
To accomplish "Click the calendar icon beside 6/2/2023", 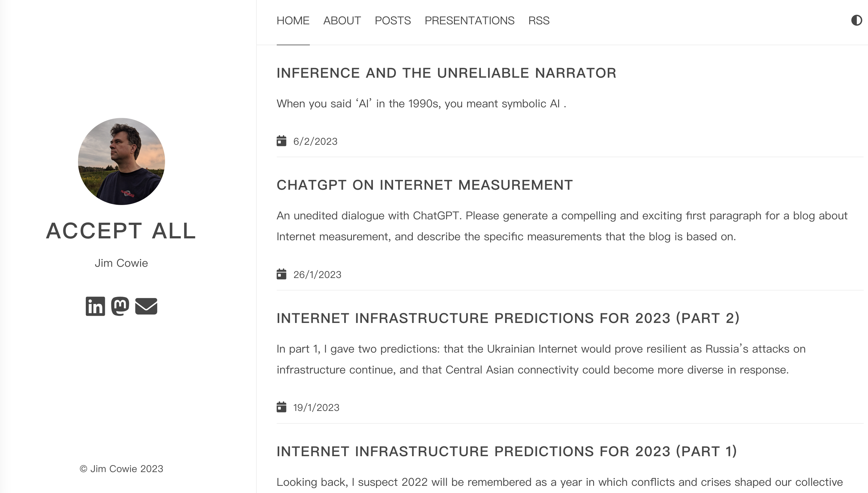I will (x=281, y=141).
